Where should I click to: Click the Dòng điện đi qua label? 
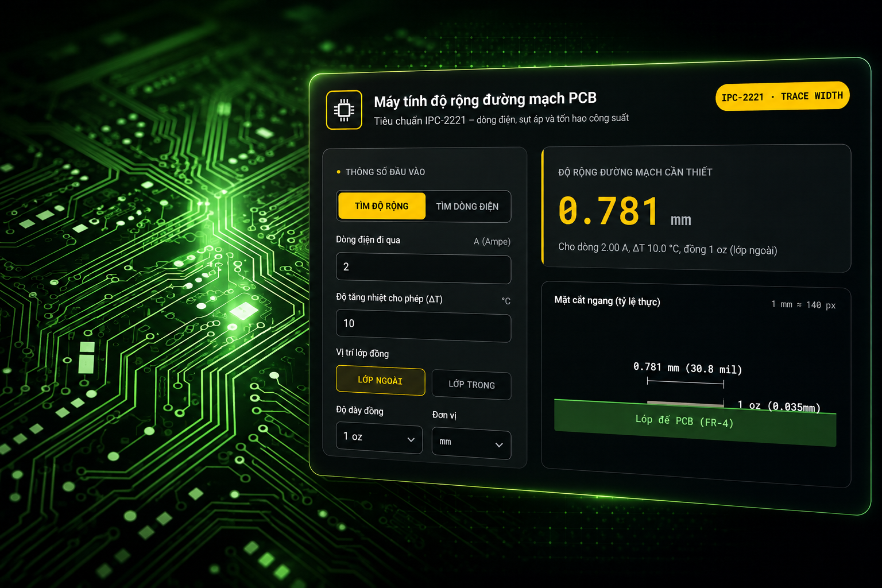pyautogui.click(x=368, y=239)
